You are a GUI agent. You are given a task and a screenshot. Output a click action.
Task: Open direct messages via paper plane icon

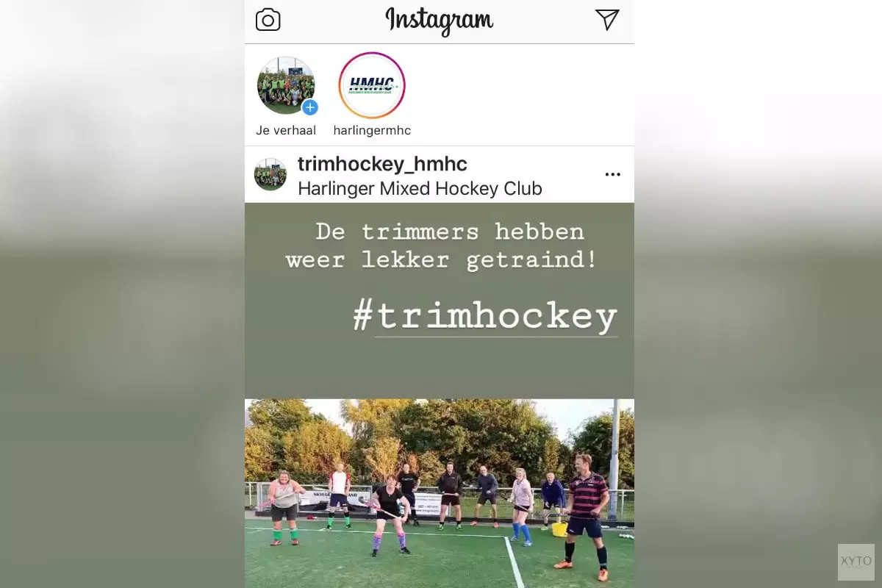point(607,20)
